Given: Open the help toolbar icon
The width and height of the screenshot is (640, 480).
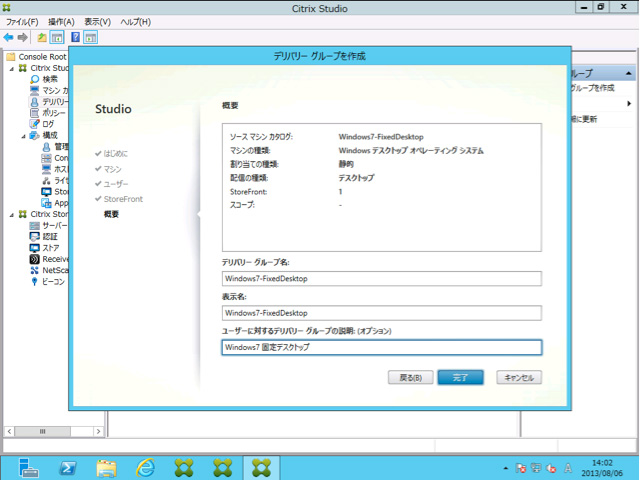Looking at the screenshot, I should tap(76, 38).
